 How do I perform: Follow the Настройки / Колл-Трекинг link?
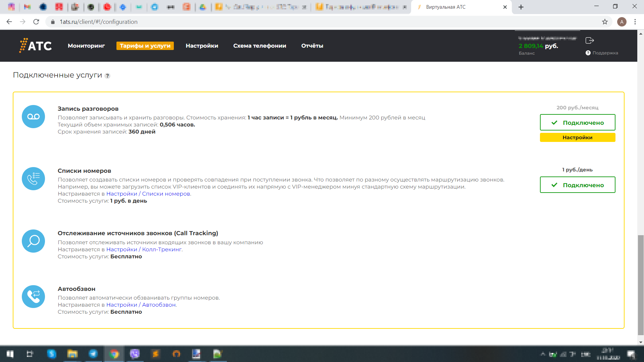coord(144,249)
